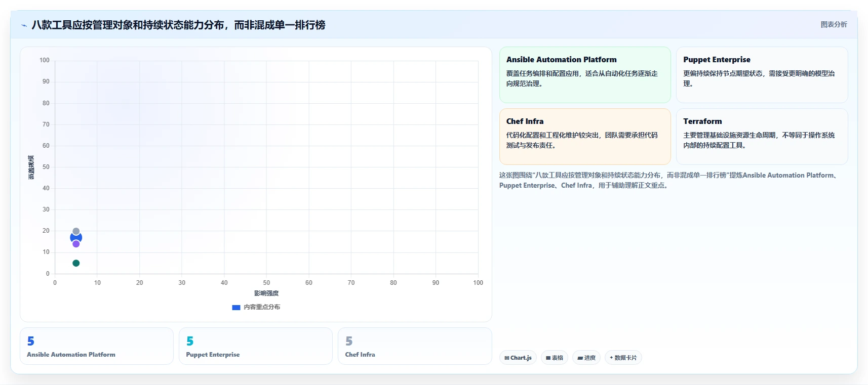Click the 图表分析 label in header
Viewport: 868px width, 385px height.
(834, 24)
